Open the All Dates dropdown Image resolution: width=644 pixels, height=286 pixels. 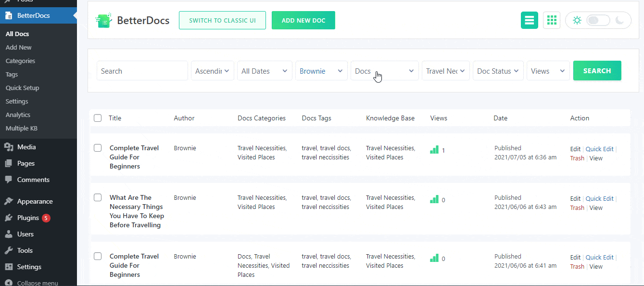point(265,71)
